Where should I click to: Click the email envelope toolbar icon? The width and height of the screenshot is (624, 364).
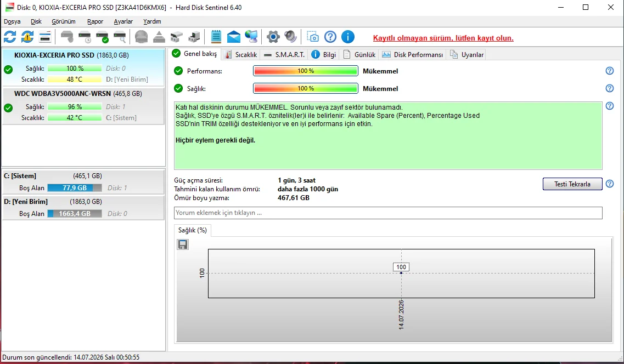coord(234,37)
